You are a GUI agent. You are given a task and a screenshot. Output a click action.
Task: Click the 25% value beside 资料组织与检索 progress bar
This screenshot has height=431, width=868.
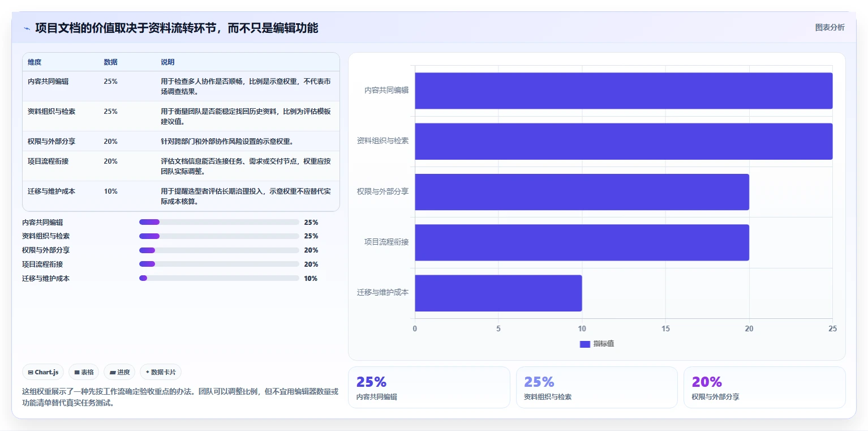coord(311,236)
